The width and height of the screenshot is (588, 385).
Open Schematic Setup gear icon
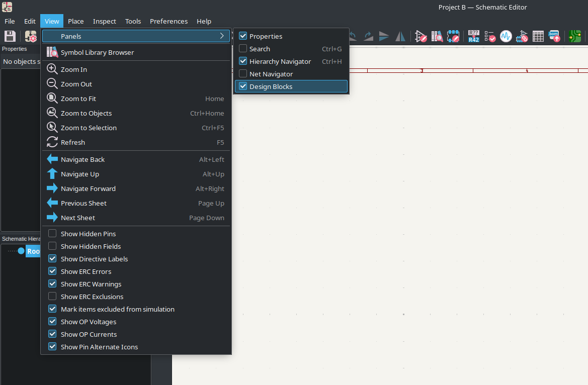(x=31, y=36)
